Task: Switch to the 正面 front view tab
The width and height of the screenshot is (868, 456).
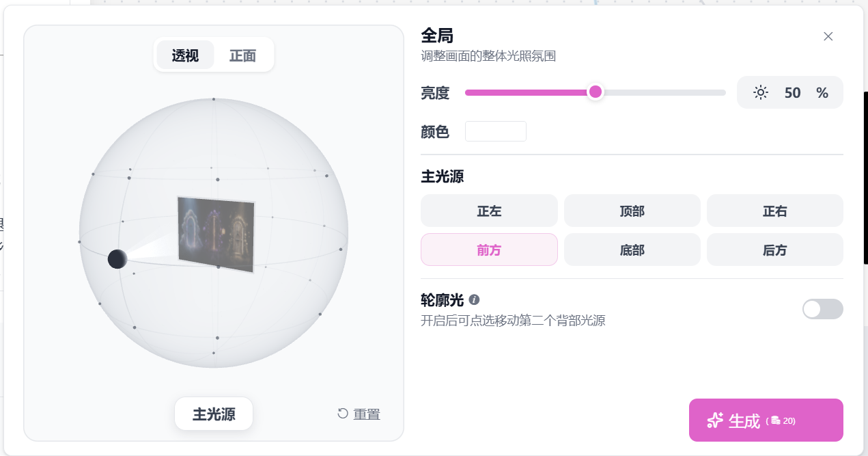Action: tap(242, 55)
